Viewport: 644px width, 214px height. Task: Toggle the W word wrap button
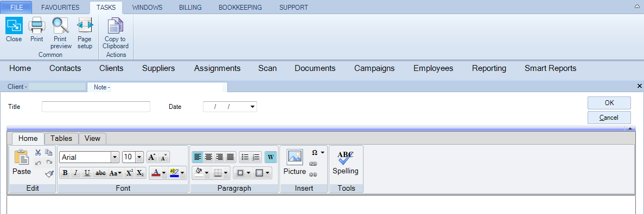coord(271,157)
